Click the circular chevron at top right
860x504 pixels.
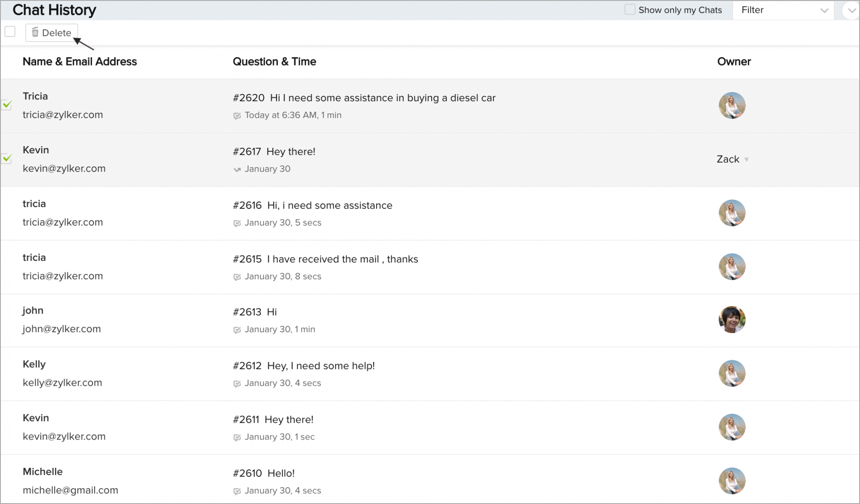(x=851, y=11)
